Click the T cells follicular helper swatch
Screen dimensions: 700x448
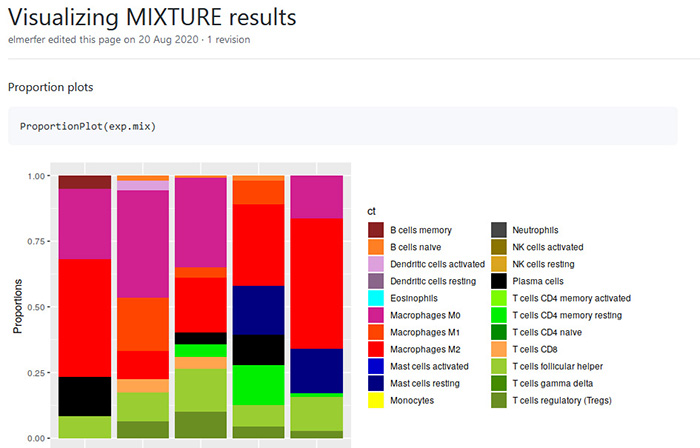point(499,366)
